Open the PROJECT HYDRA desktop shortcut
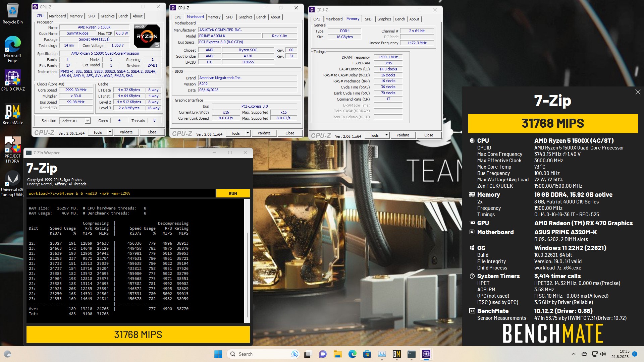 pyautogui.click(x=13, y=150)
